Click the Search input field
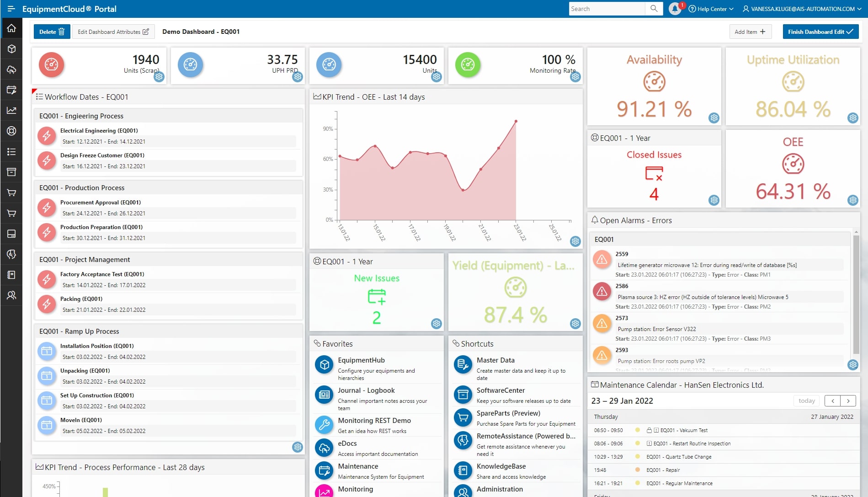The height and width of the screenshot is (497, 868). point(607,9)
